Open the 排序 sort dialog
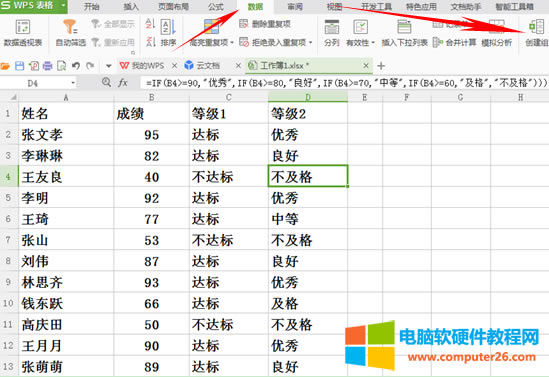 168,33
